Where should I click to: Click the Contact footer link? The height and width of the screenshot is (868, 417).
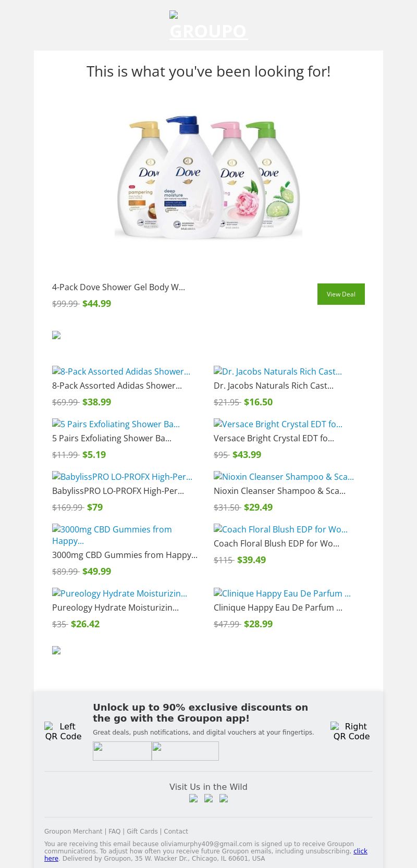176,832
